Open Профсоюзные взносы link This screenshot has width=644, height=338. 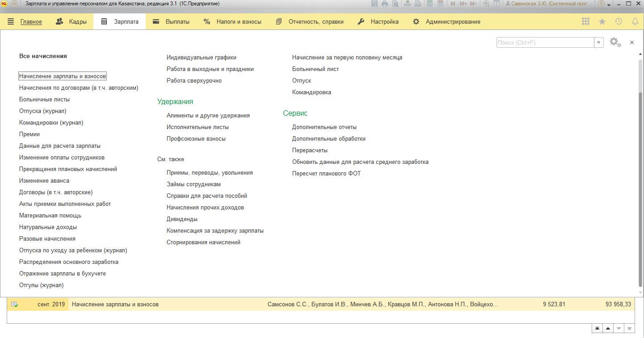(196, 139)
